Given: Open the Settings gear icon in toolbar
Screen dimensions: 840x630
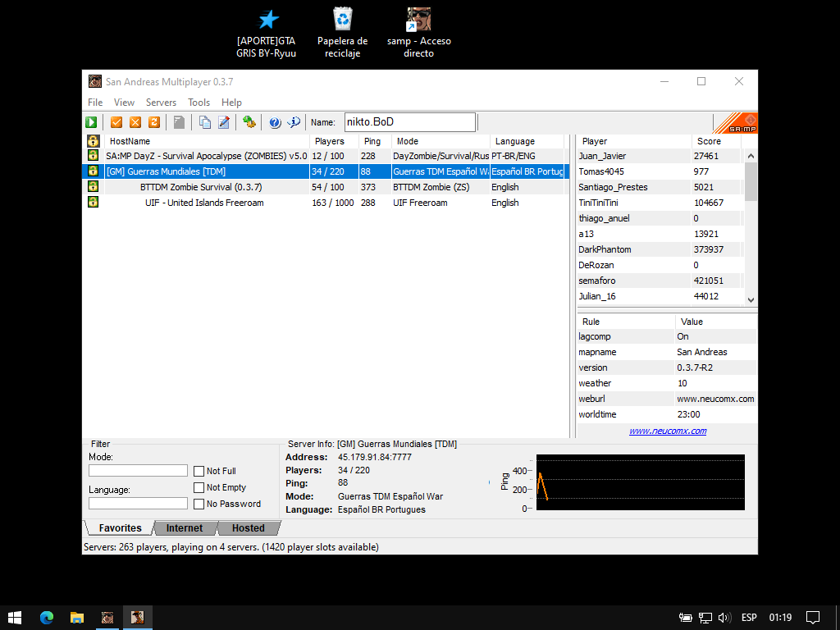Looking at the screenshot, I should tap(249, 122).
